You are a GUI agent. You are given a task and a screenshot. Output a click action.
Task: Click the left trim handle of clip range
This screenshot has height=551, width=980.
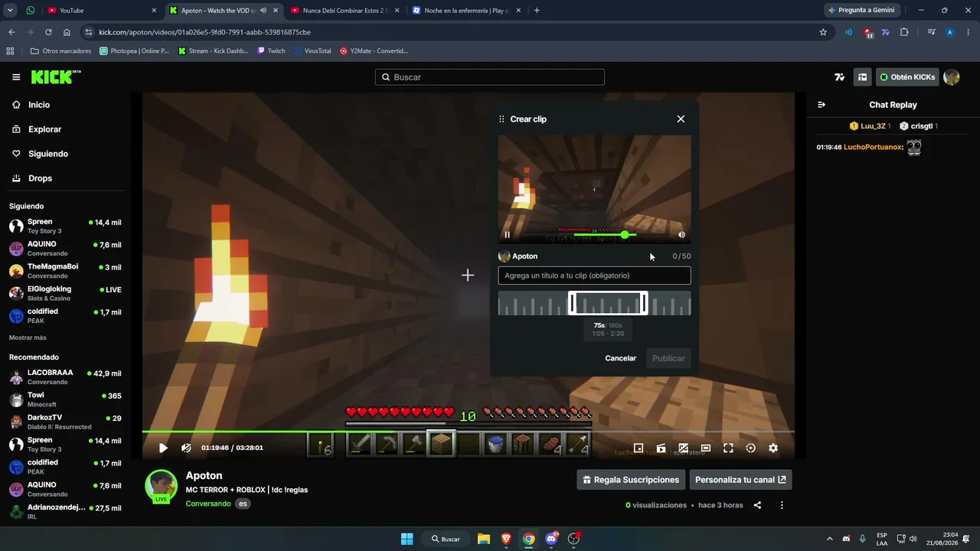(571, 303)
